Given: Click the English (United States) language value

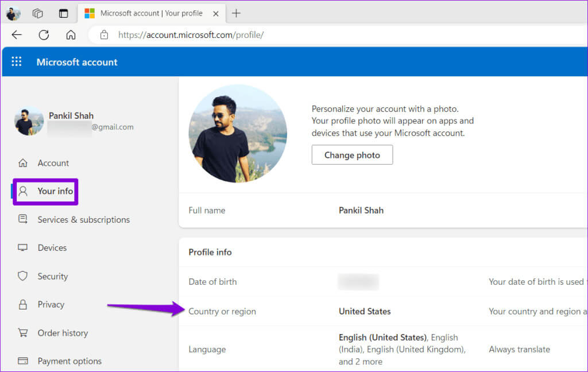Looking at the screenshot, I should pyautogui.click(x=382, y=338).
